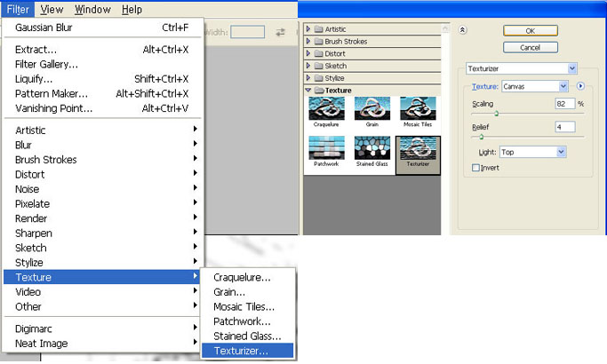The height and width of the screenshot is (364, 607).
Task: Open the Help menu
Action: point(132,9)
